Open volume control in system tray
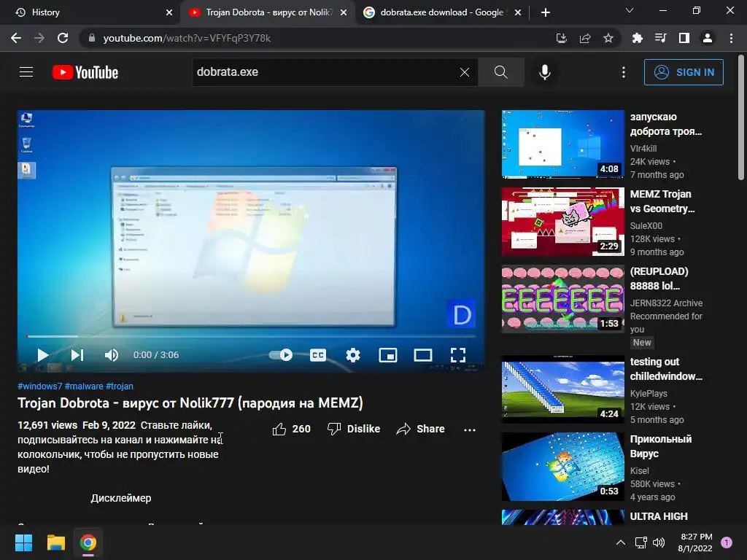Image resolution: width=747 pixels, height=560 pixels. click(659, 542)
